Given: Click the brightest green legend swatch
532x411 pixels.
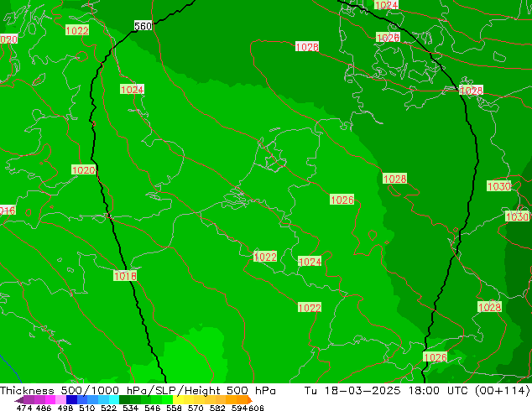Looking at the screenshot, I should [x=167, y=400].
